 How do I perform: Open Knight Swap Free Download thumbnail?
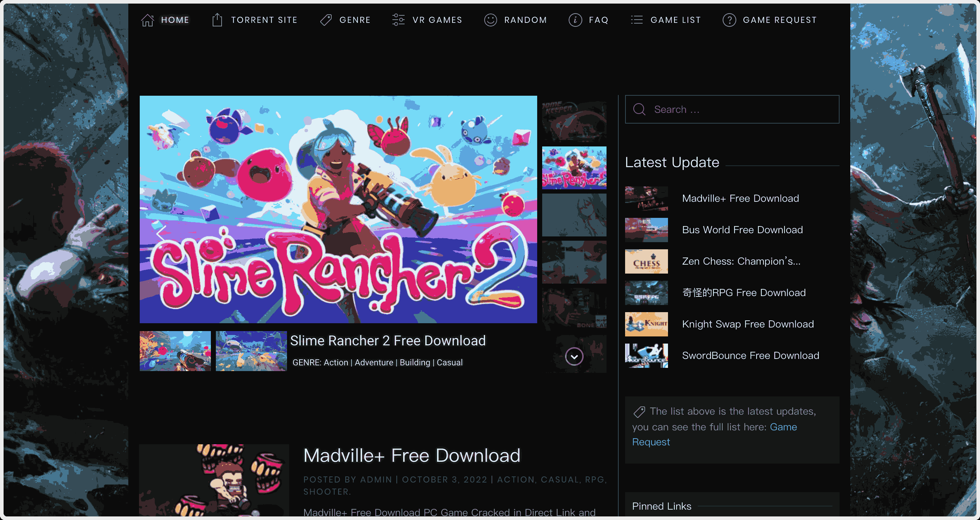click(x=646, y=324)
